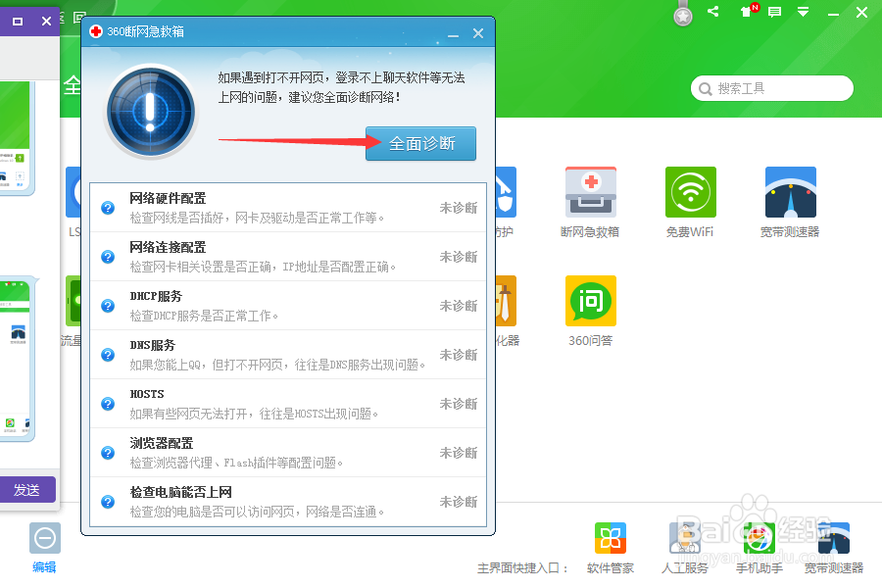Click the help icon beside 浏览器配置
This screenshot has height=588, width=882.
click(x=107, y=452)
